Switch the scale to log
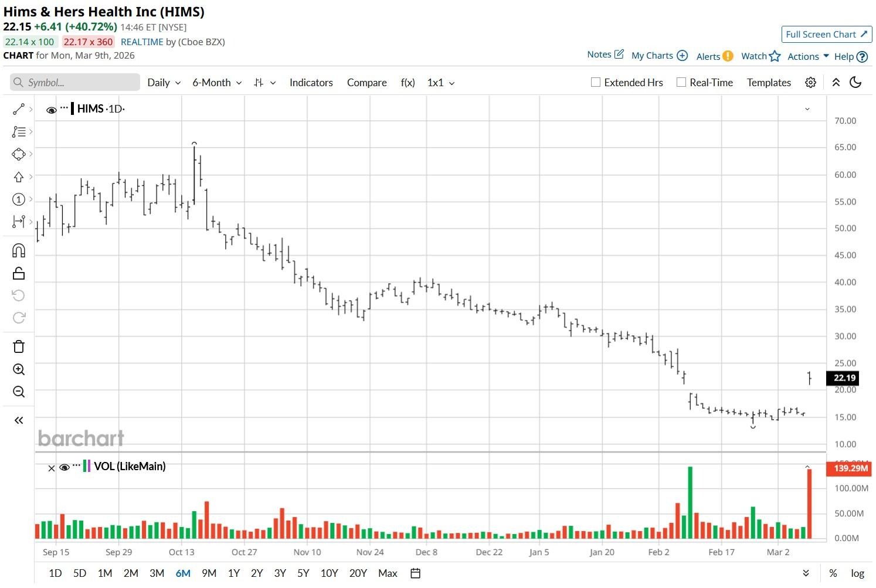This screenshot has height=588, width=876. pyautogui.click(x=858, y=573)
